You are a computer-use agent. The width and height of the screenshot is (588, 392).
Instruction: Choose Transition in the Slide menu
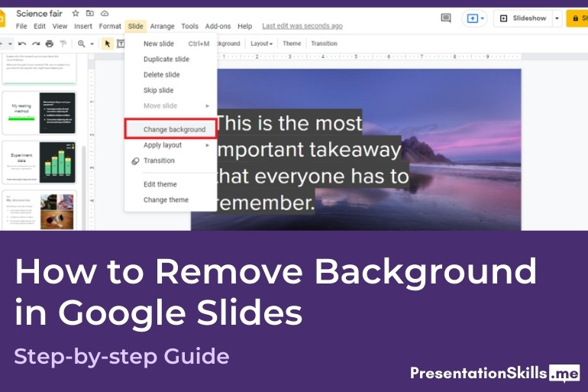coord(171,160)
